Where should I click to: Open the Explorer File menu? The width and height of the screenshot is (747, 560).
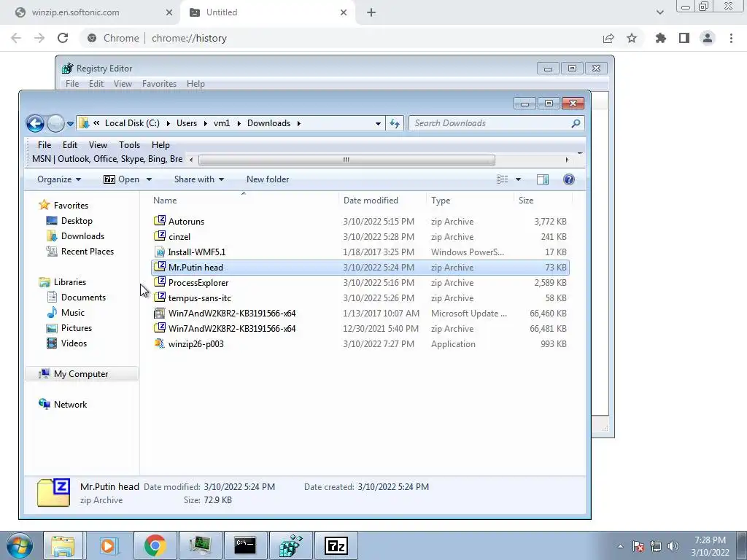[44, 145]
